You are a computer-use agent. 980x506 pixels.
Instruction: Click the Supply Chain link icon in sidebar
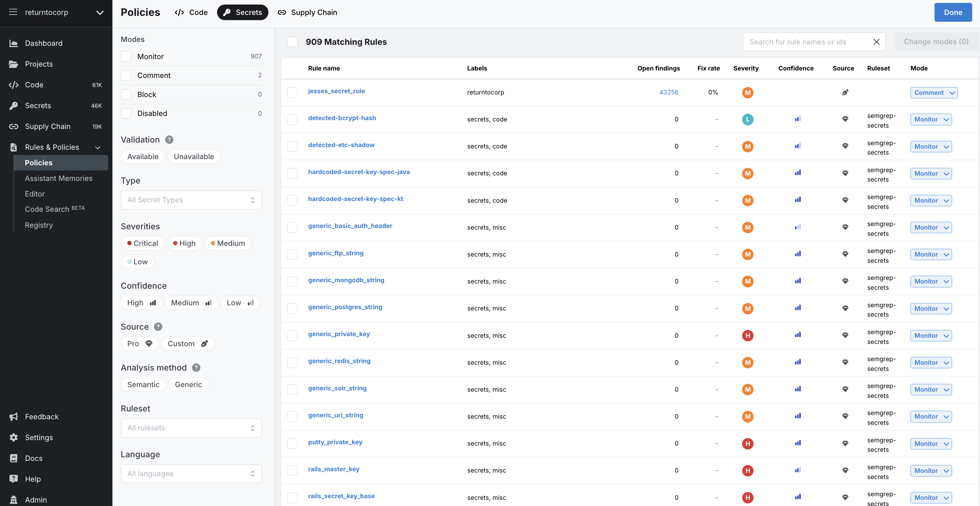[x=14, y=126]
